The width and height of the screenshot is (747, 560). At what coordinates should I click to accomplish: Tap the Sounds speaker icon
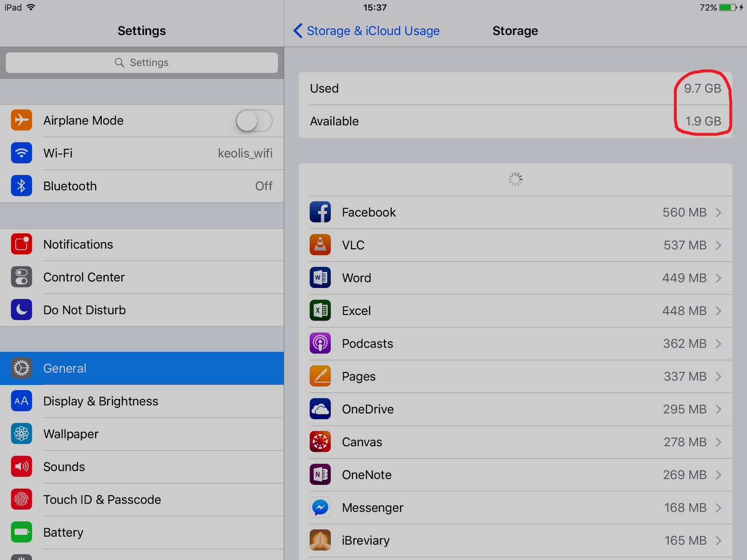(21, 467)
